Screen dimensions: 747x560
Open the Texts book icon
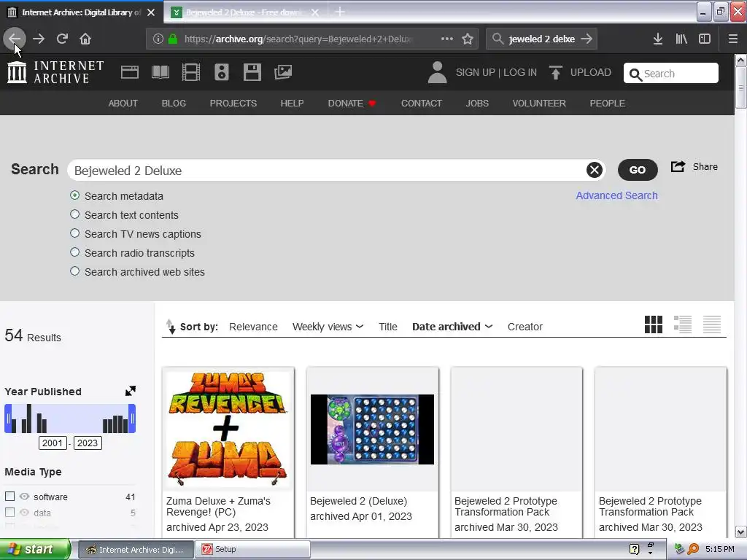pos(160,72)
